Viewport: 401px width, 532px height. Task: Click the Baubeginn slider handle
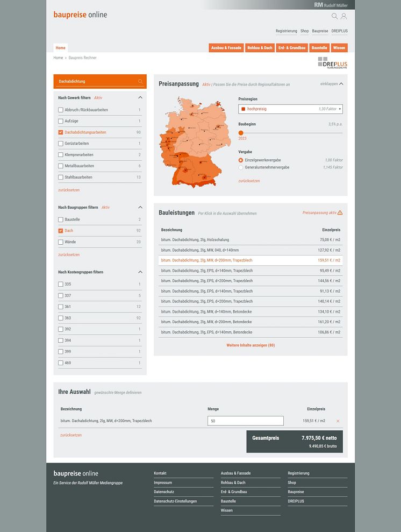tap(241, 133)
